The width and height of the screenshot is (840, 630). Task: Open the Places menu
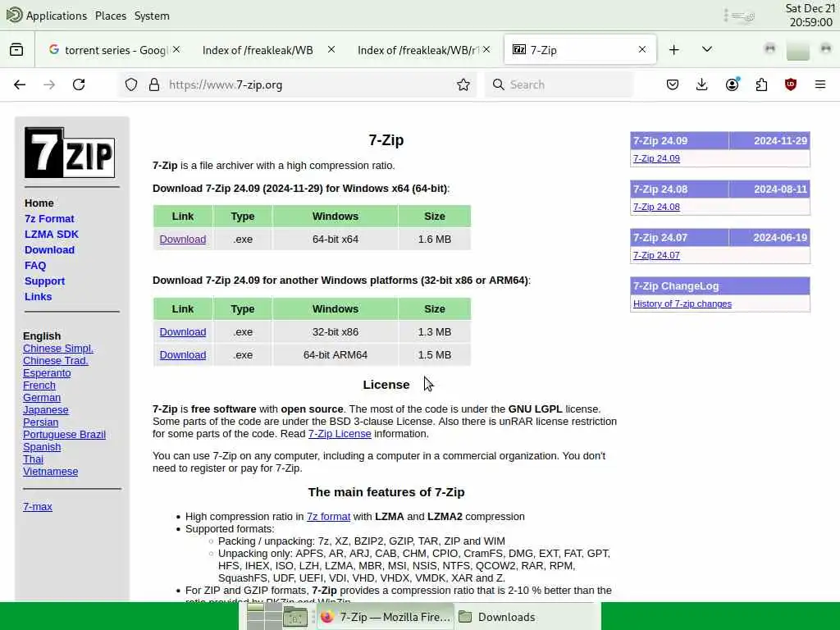coord(111,16)
